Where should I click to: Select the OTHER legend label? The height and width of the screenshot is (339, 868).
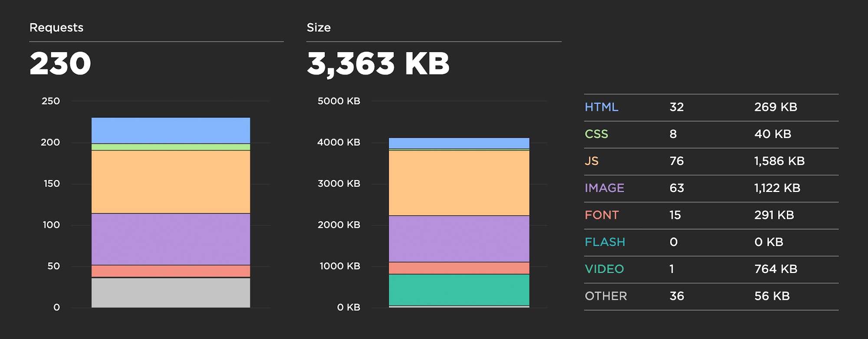(606, 296)
